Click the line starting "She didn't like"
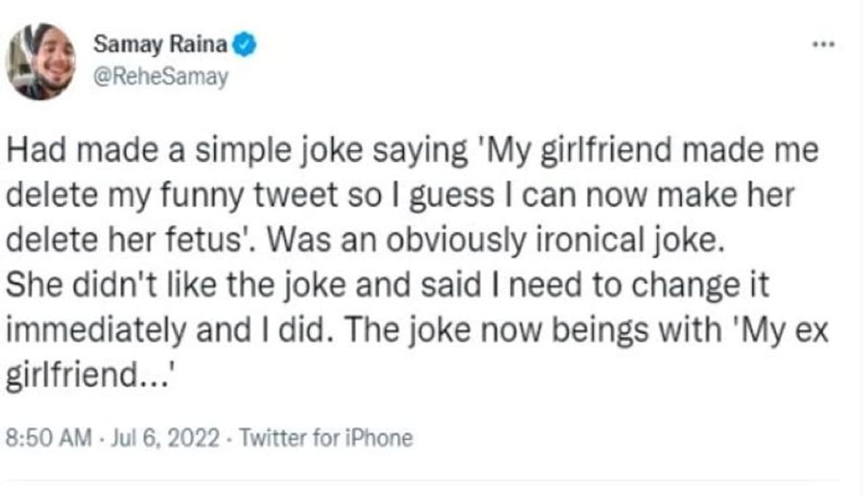 [387, 286]
